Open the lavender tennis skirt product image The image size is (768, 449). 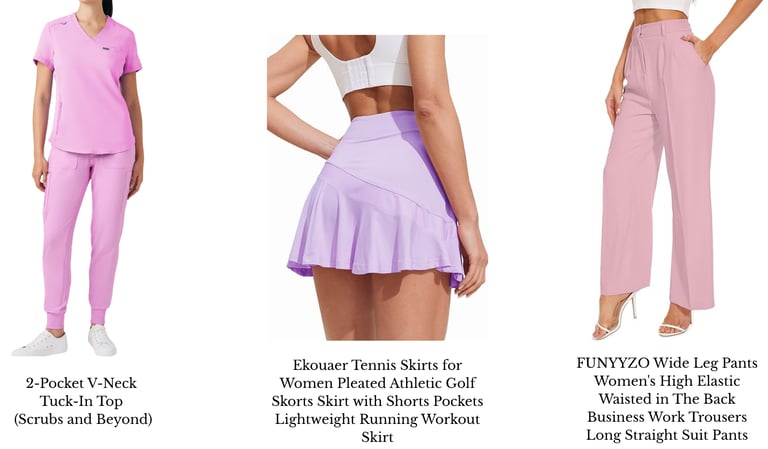(377, 187)
